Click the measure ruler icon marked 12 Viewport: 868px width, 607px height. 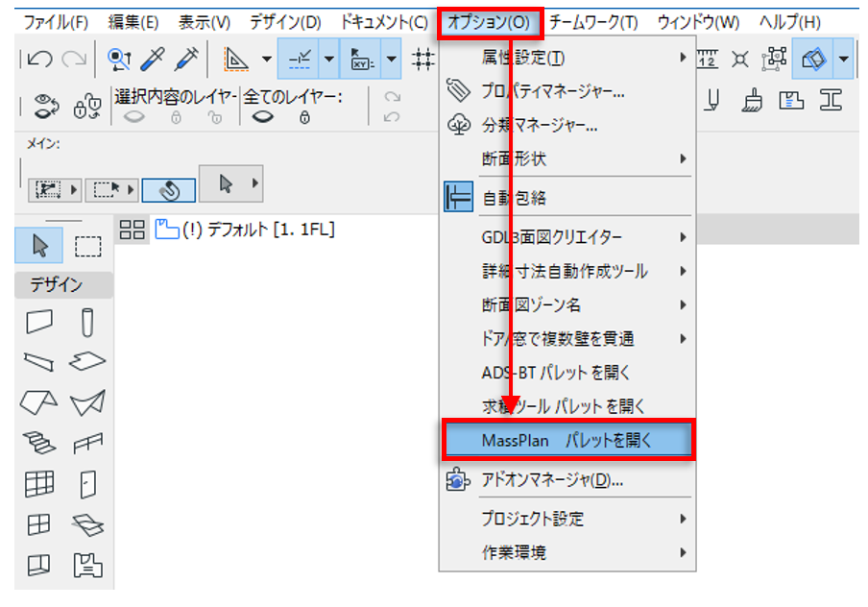(x=708, y=59)
